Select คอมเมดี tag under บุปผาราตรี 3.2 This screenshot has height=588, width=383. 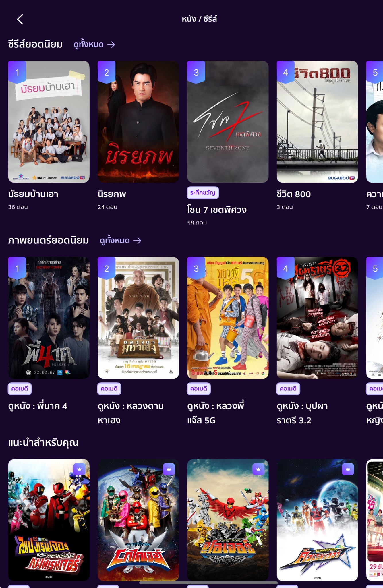288,389
